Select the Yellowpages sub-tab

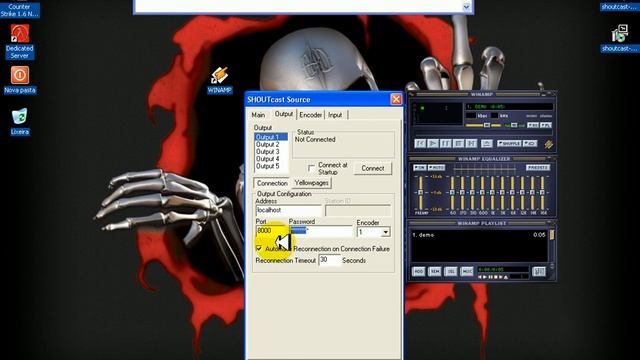[311, 183]
